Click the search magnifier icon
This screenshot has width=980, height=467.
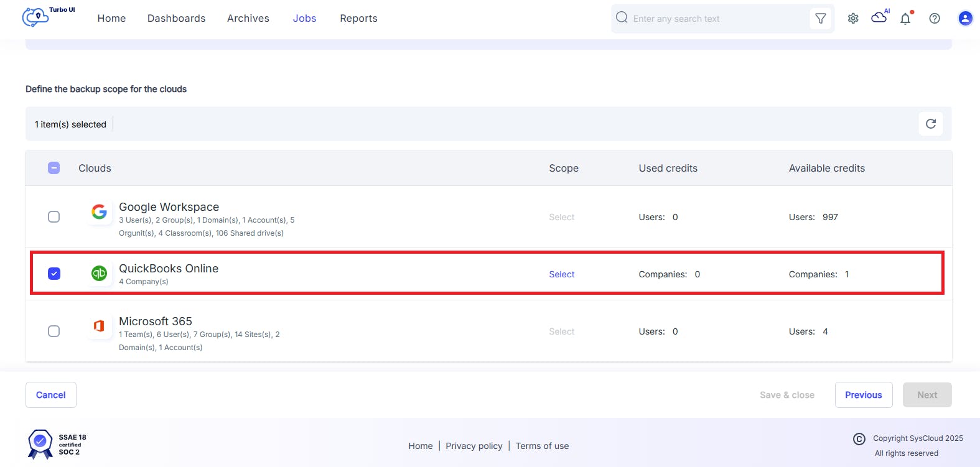pyautogui.click(x=622, y=17)
